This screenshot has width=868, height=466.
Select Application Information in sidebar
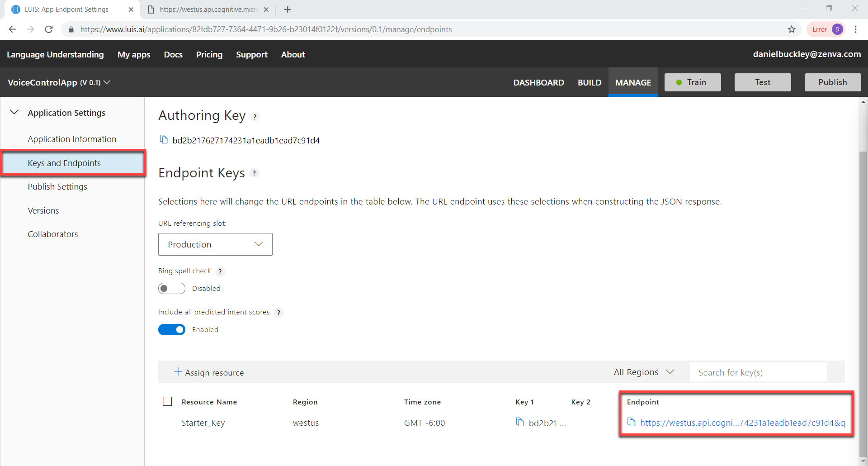point(72,139)
